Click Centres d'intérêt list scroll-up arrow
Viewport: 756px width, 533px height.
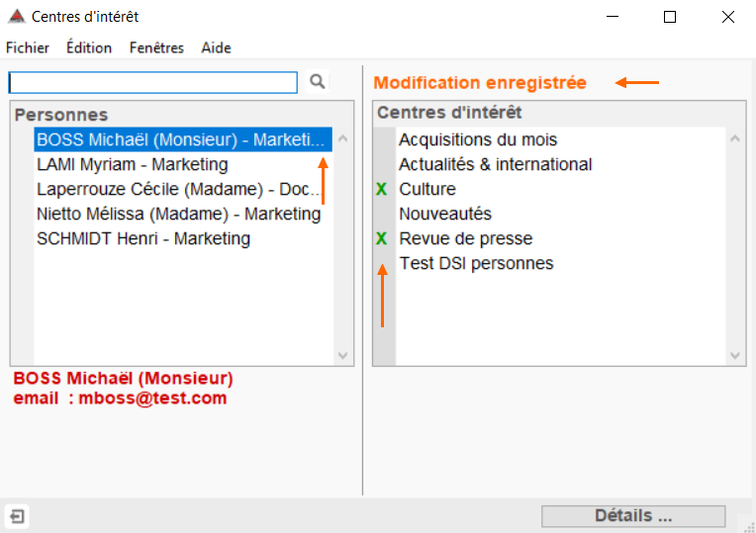pos(735,138)
